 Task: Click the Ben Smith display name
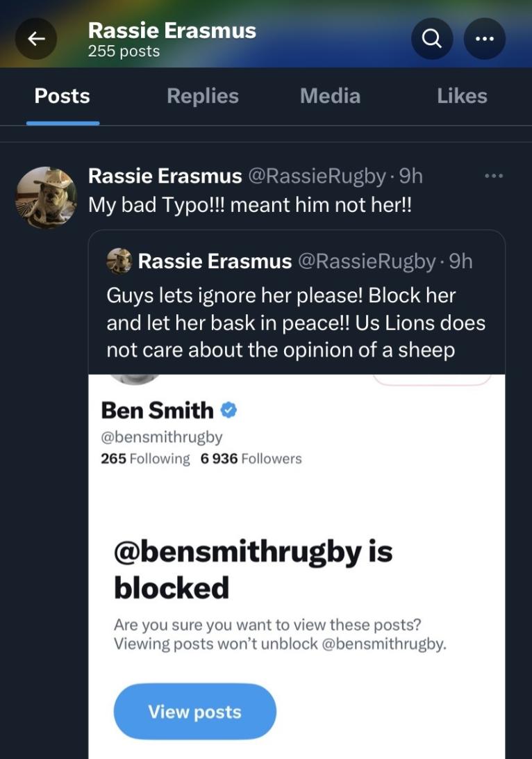pos(158,410)
